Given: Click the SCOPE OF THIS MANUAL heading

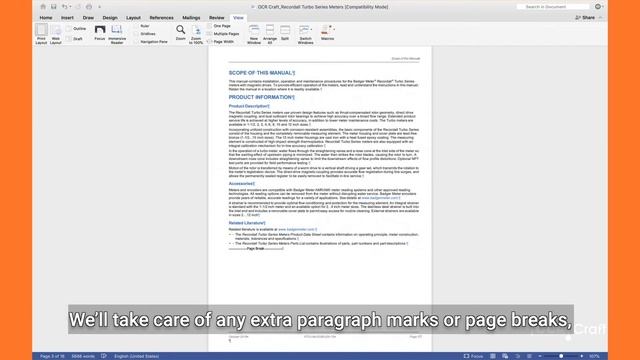Looking at the screenshot, I should point(262,73).
